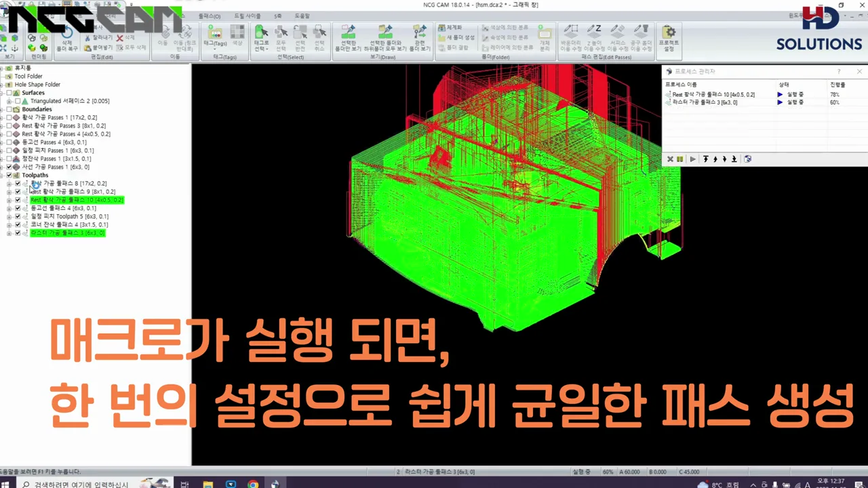Expand the Rest 황삭 가공 툴패스 10 node
The height and width of the screenshot is (488, 868).
tap(9, 200)
